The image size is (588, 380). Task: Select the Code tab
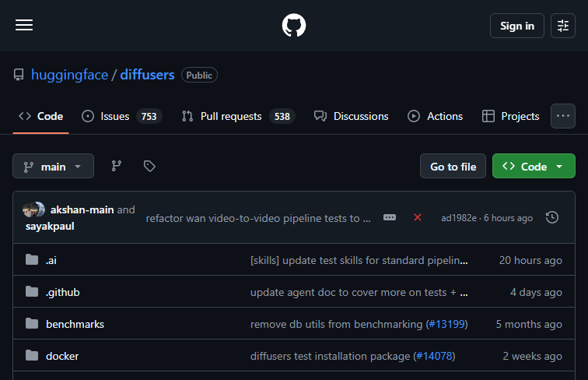click(x=41, y=116)
